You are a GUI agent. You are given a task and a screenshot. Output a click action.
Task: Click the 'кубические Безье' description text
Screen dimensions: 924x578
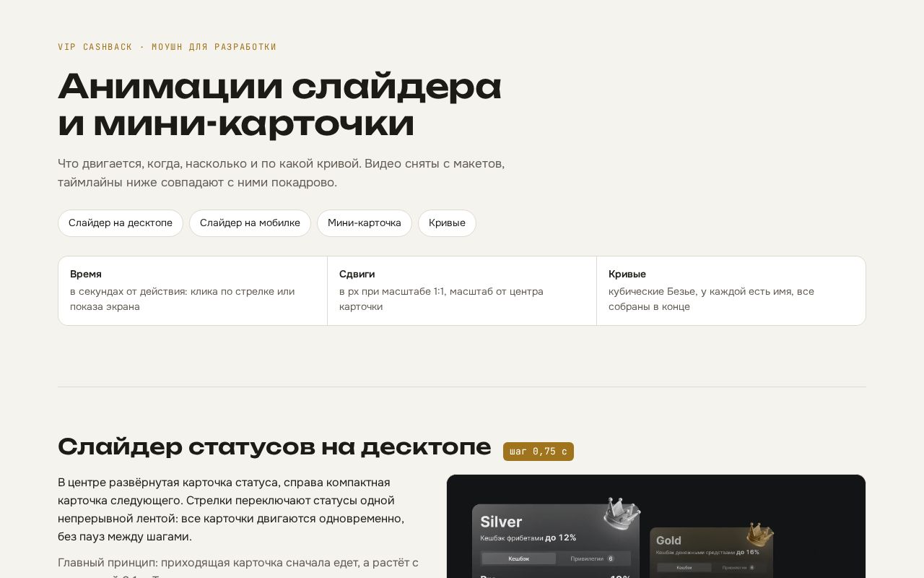pyautogui.click(x=711, y=299)
